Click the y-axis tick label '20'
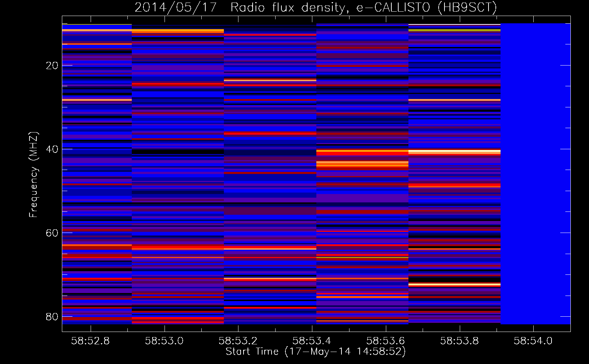This screenshot has height=364, width=589. click(52, 66)
